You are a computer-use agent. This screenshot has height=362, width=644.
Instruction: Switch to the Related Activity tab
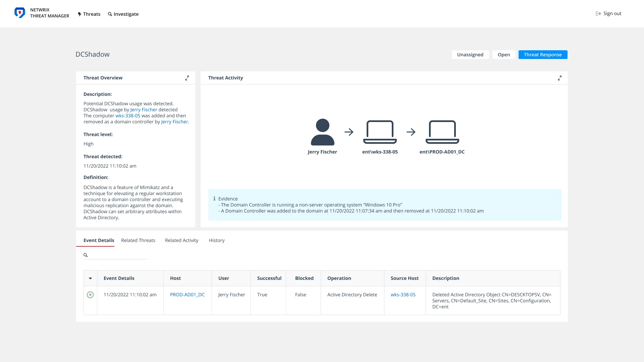[181, 240]
